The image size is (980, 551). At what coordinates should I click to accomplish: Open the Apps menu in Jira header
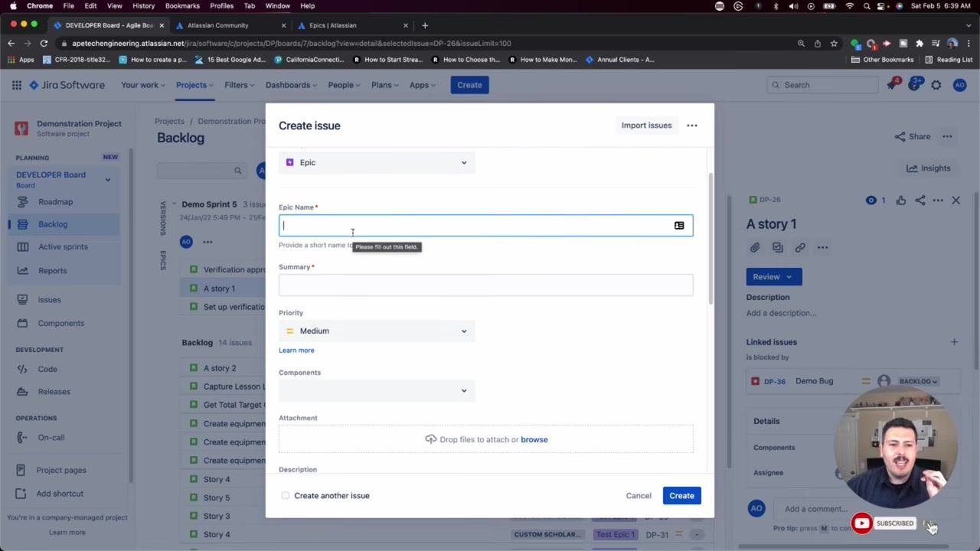423,85
